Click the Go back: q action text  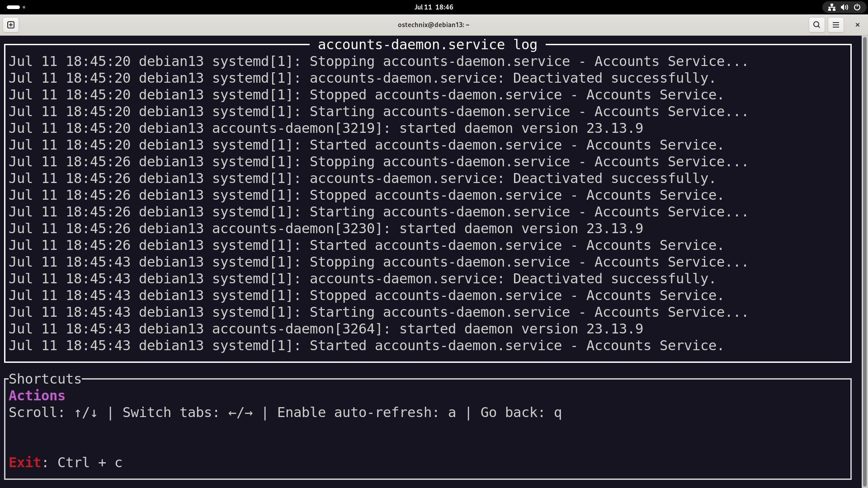click(x=520, y=412)
